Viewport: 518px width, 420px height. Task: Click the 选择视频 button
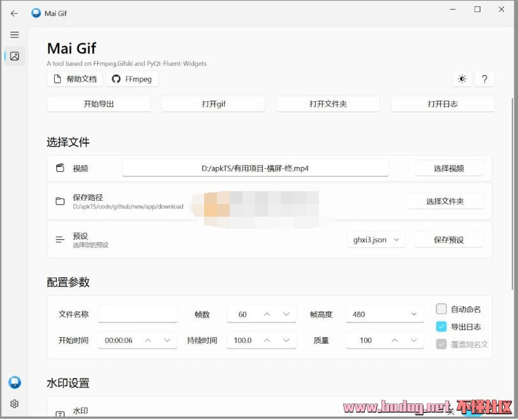pos(448,168)
